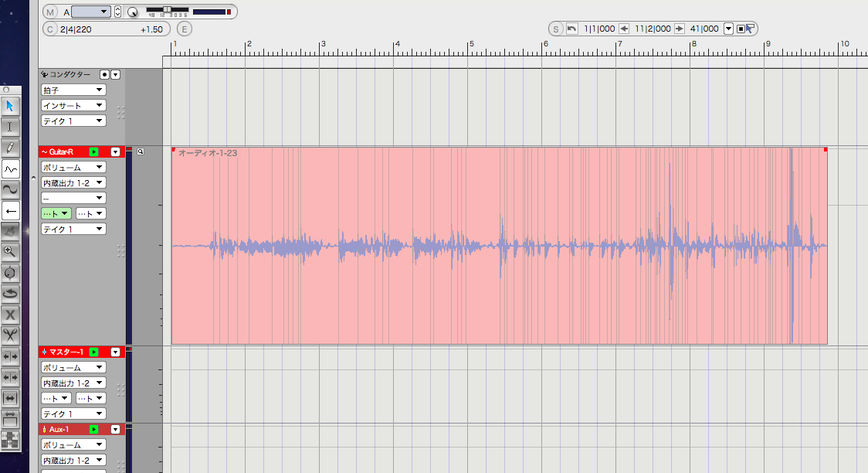868x473 pixels.
Task: Activate the magnifying glass zoom tool
Action: (x=10, y=252)
